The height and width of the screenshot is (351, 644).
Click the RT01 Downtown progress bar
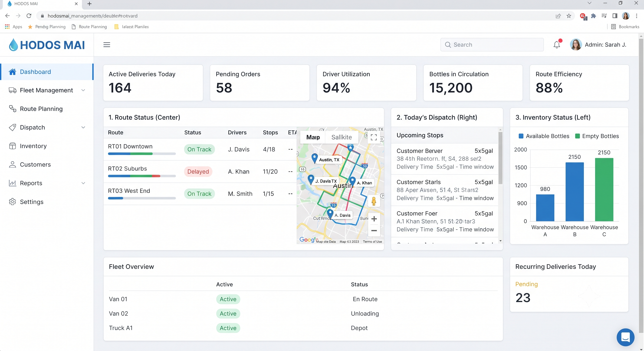(x=142, y=154)
